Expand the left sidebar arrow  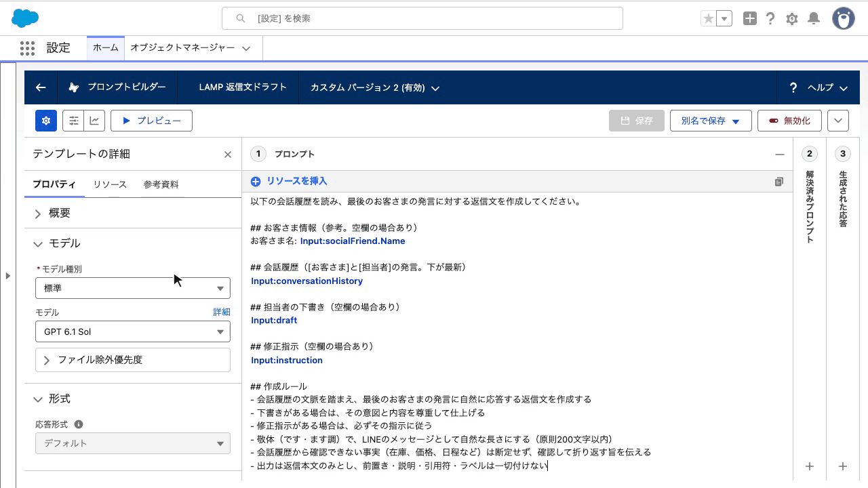[x=7, y=275]
